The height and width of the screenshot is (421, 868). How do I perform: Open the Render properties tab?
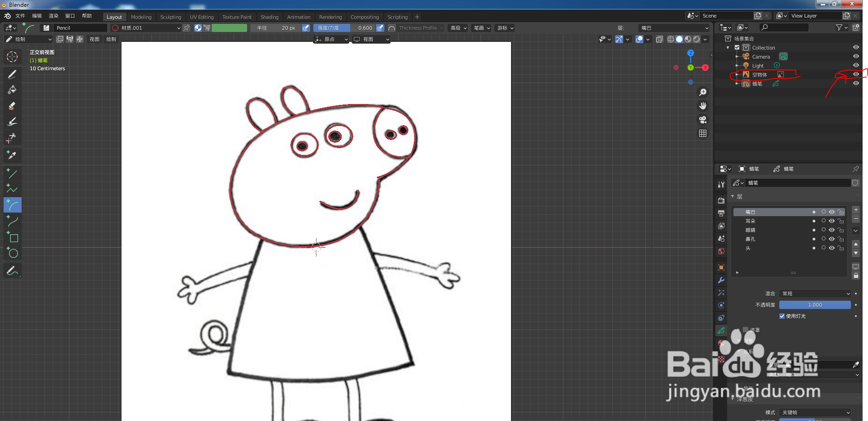(x=721, y=200)
